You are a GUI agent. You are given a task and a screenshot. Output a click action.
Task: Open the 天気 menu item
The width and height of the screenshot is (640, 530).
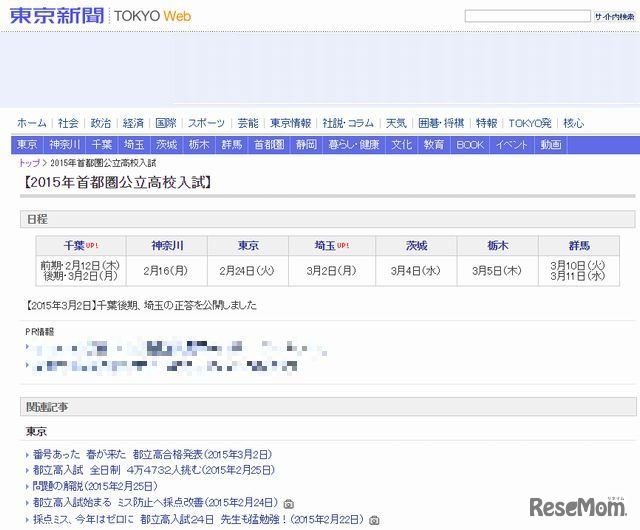pos(396,123)
